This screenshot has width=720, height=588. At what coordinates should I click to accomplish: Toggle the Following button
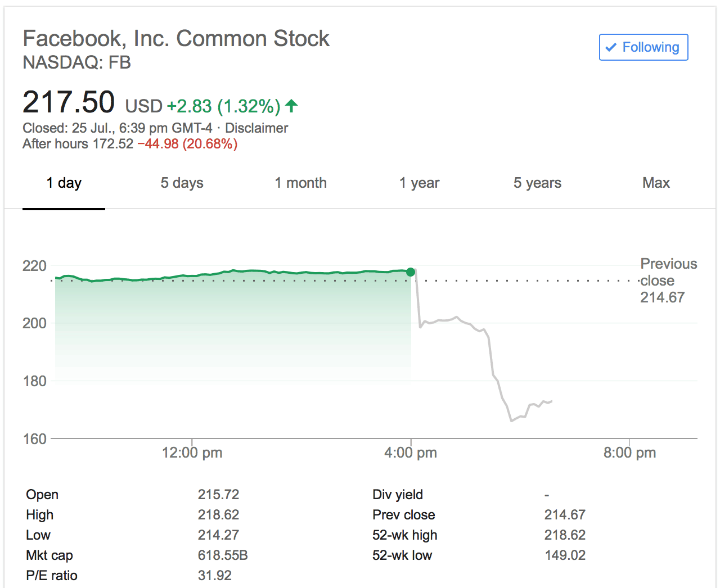point(643,47)
